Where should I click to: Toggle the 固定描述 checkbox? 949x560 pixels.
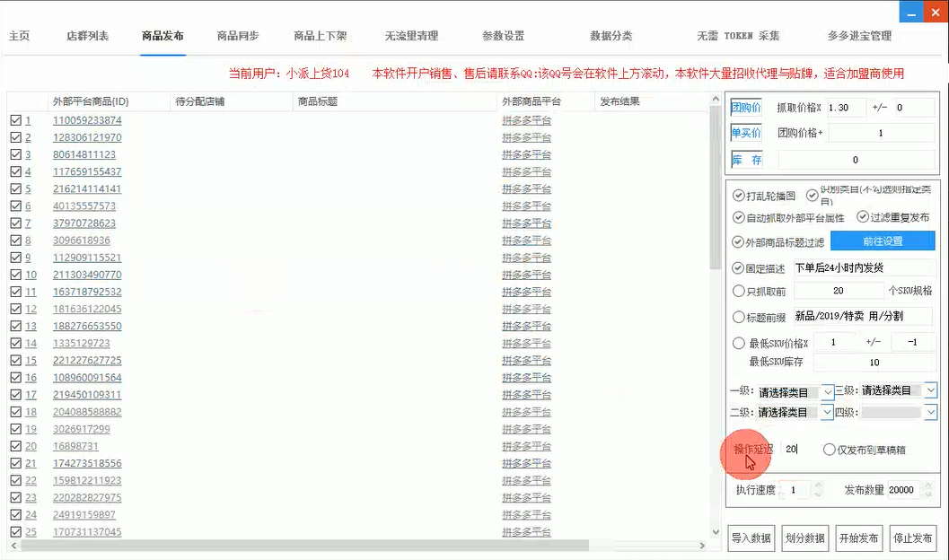click(737, 267)
